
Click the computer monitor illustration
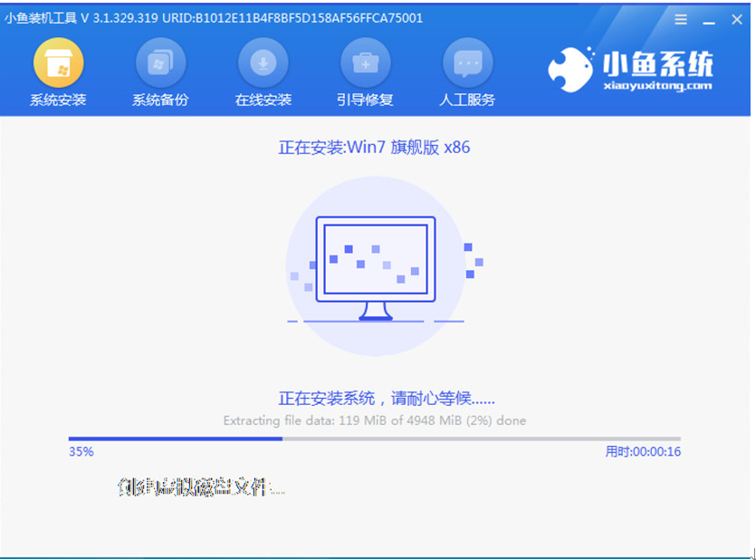pyautogui.click(x=376, y=268)
